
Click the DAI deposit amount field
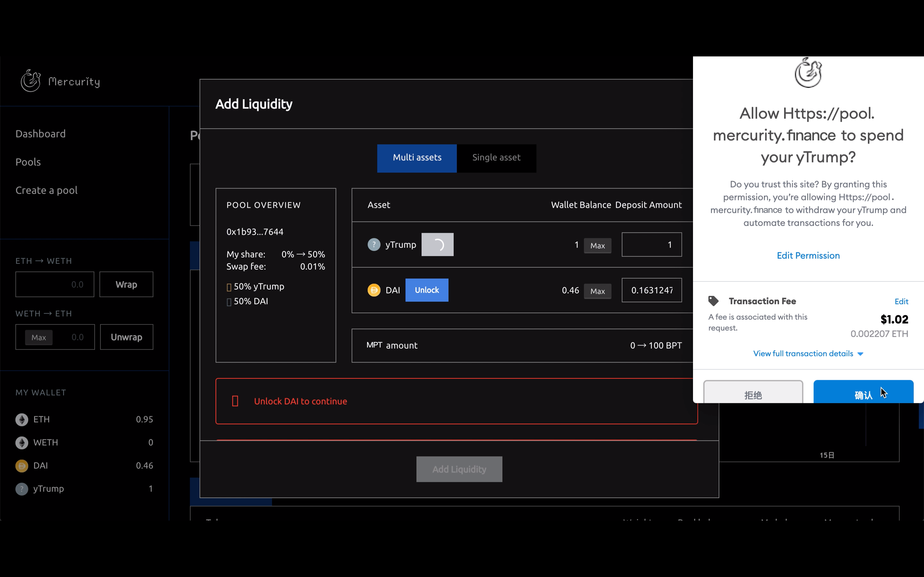[x=651, y=290]
